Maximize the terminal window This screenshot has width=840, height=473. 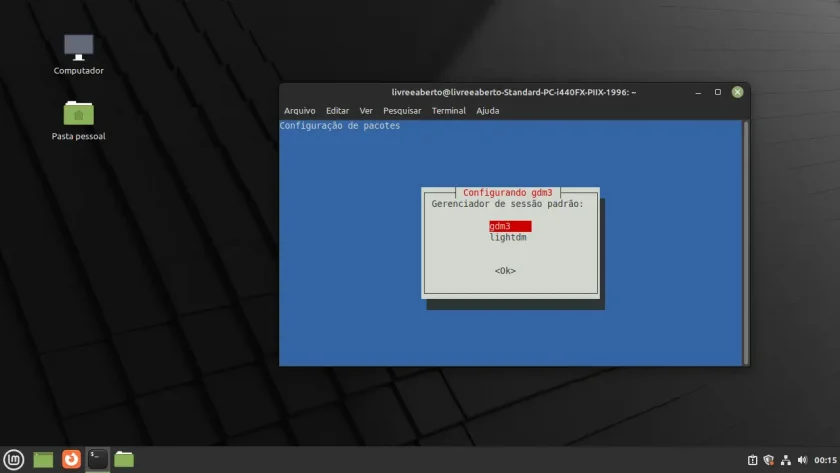718,92
